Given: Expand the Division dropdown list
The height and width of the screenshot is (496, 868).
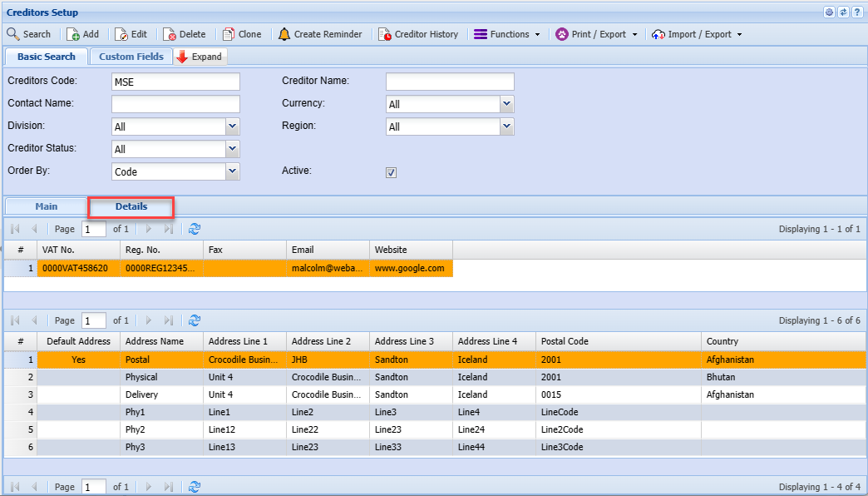Looking at the screenshot, I should coord(233,126).
